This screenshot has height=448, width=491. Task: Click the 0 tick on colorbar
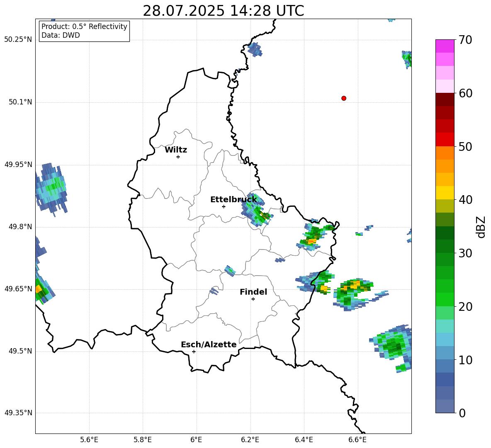(462, 413)
